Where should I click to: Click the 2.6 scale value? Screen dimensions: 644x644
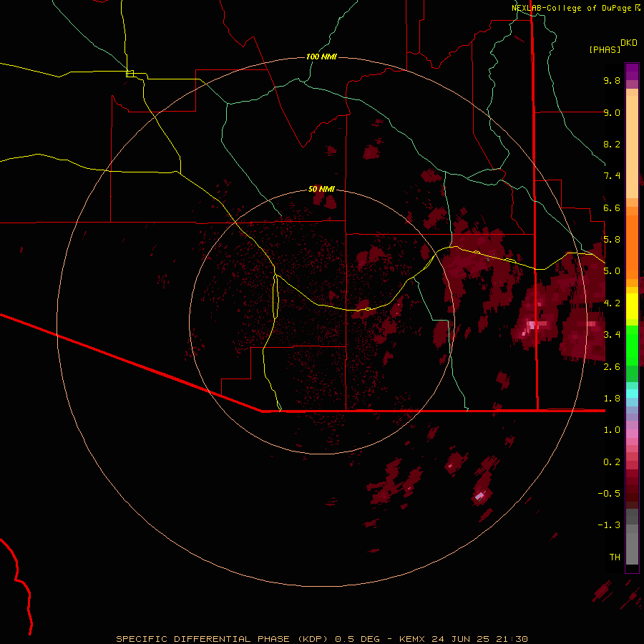pos(612,367)
